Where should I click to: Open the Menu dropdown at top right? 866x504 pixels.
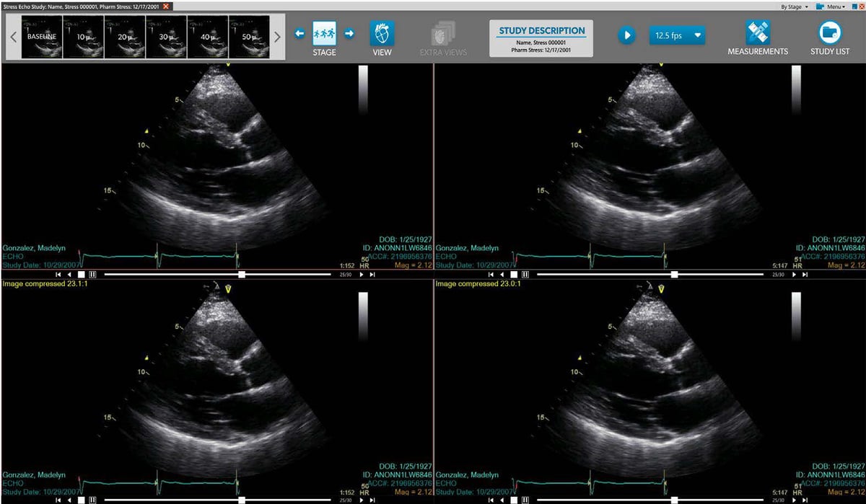[835, 6]
